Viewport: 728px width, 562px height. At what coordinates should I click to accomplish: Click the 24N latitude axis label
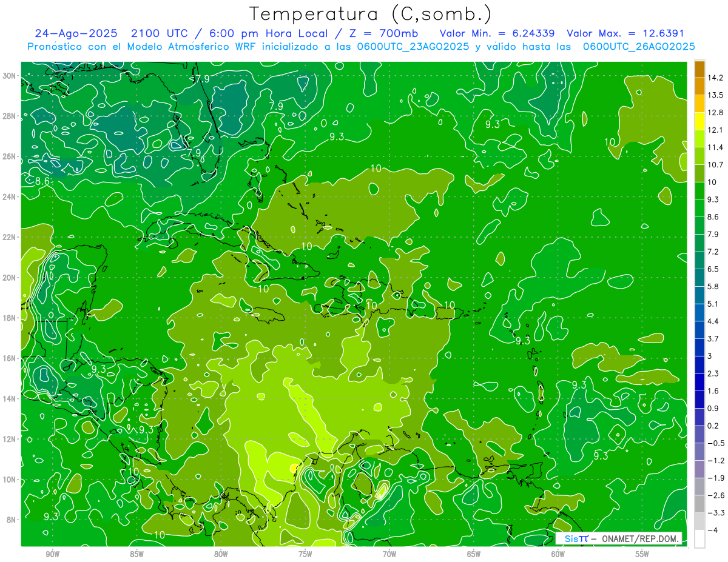[10, 197]
